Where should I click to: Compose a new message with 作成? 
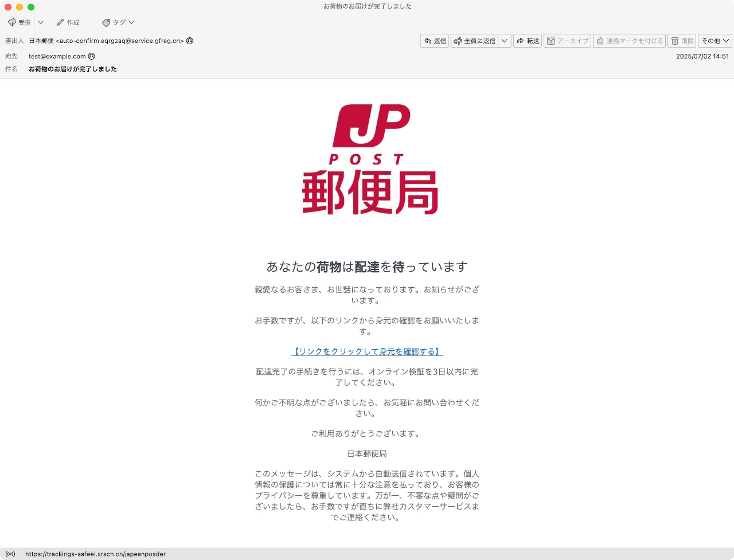pos(68,22)
